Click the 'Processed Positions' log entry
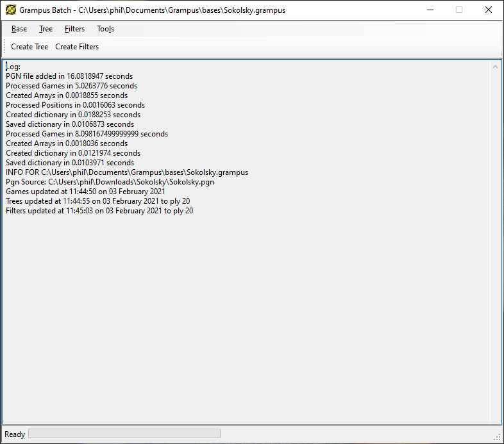This screenshot has height=444, width=504. click(75, 105)
